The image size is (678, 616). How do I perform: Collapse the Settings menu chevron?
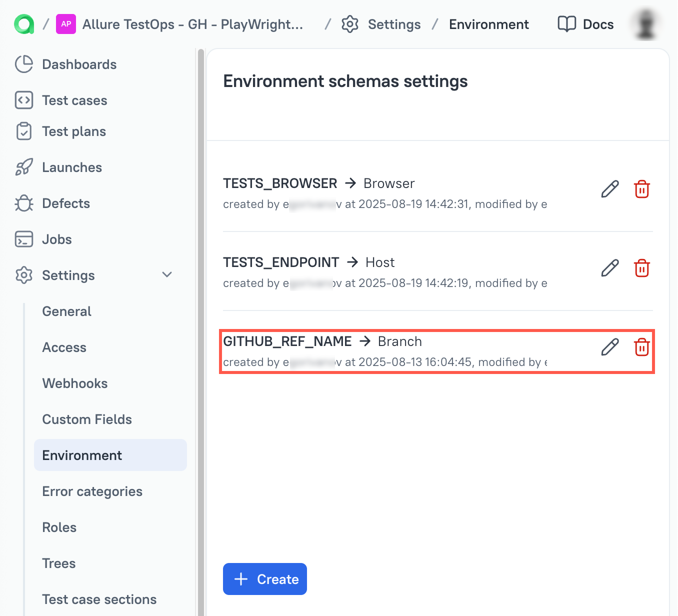tap(167, 274)
